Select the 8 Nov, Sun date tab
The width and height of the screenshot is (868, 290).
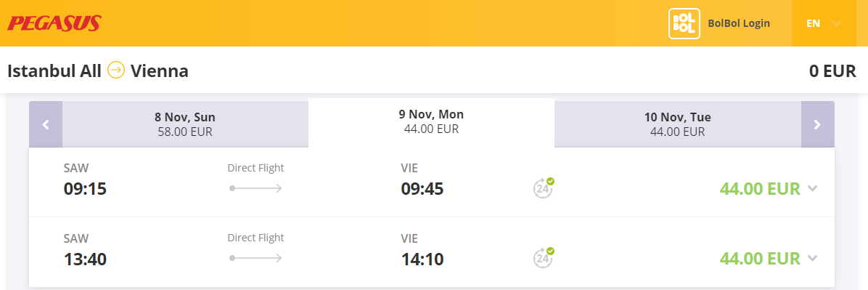185,124
